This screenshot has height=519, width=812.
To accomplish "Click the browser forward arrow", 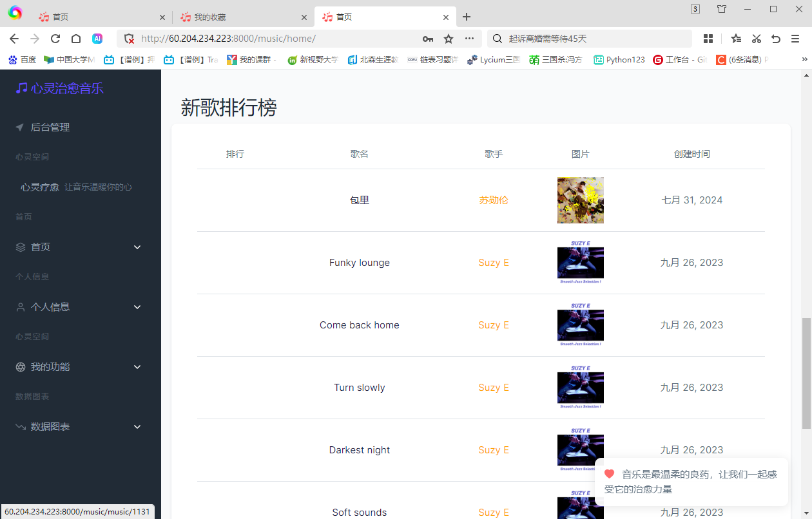I will [35, 39].
